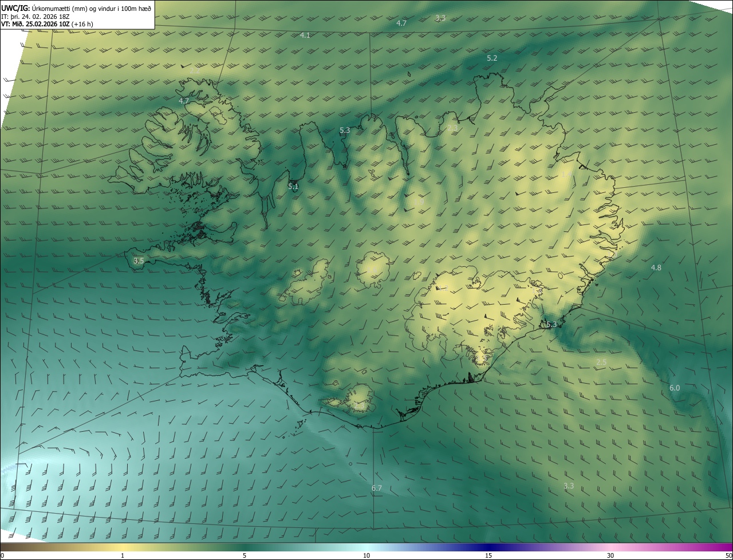The width and height of the screenshot is (733, 560).
Task: Click the 5.1 value label on the map
Action: click(x=293, y=187)
